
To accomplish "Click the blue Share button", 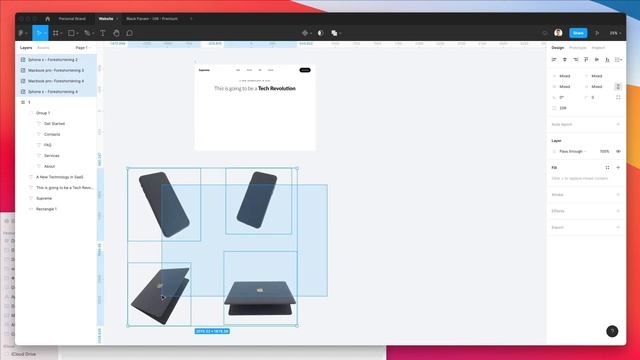I will pos(578,33).
